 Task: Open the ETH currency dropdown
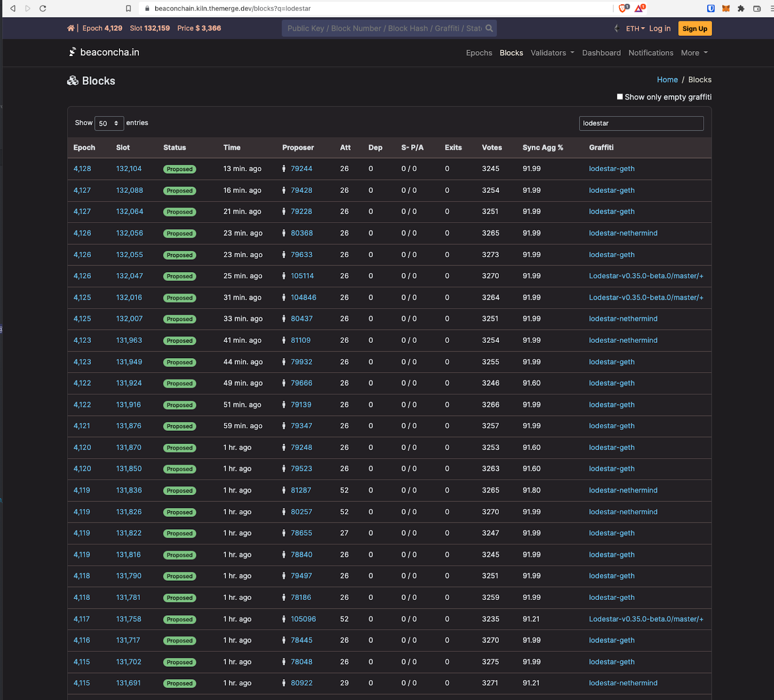635,29
